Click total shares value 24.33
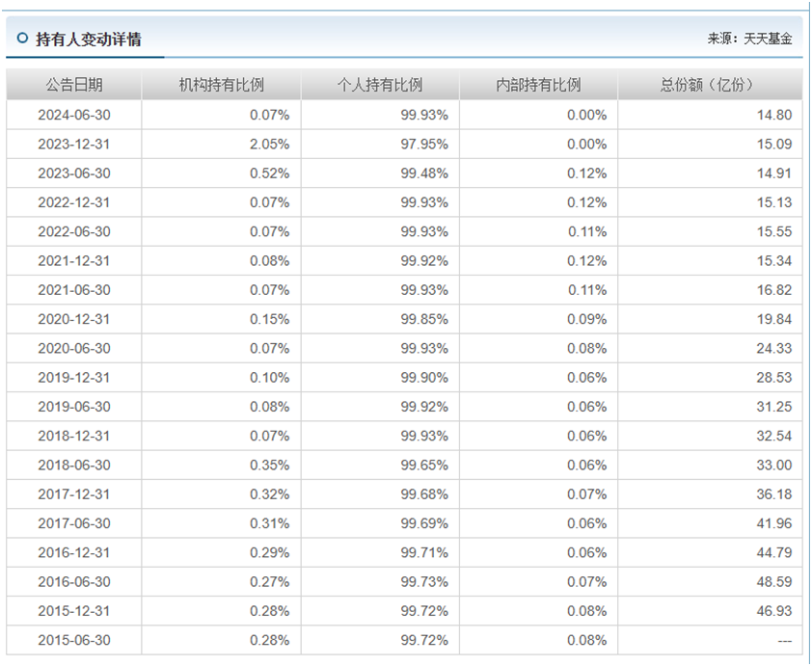Screen dimensions: 812x666 (x=774, y=348)
